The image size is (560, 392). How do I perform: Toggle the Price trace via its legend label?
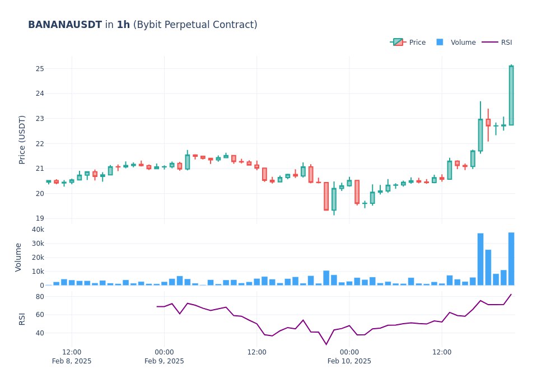click(x=417, y=43)
